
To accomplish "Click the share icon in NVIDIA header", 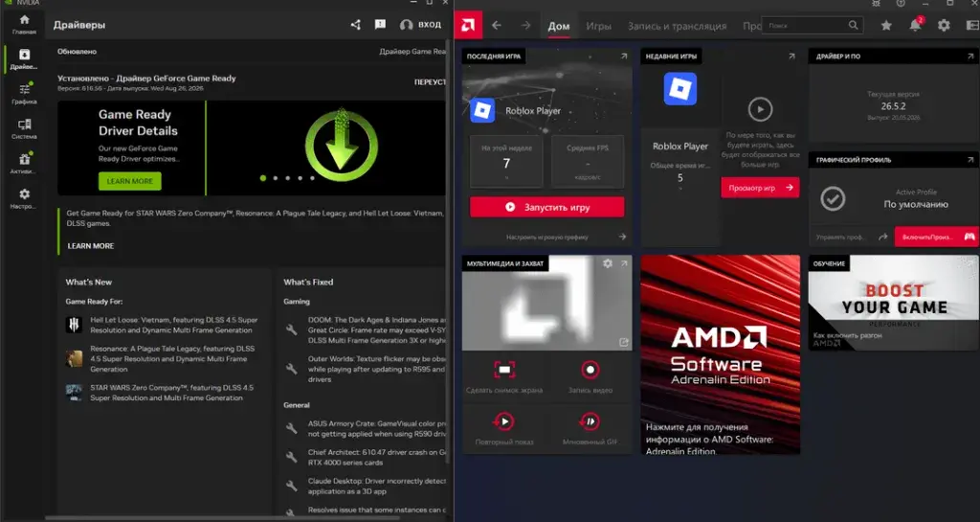I will tap(356, 25).
